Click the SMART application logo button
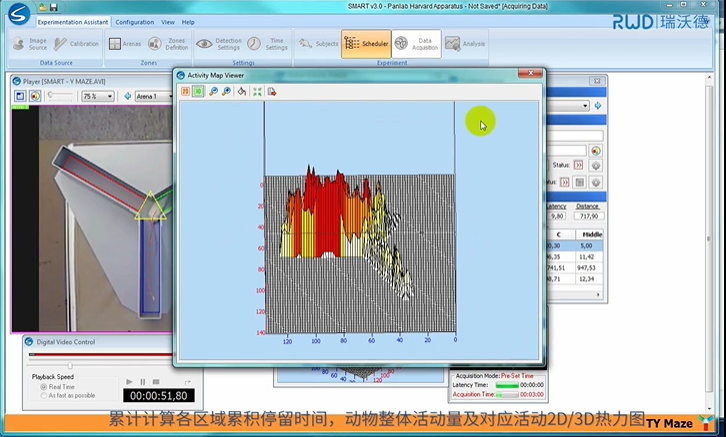Screen dimensions: 726x437 click(19, 14)
